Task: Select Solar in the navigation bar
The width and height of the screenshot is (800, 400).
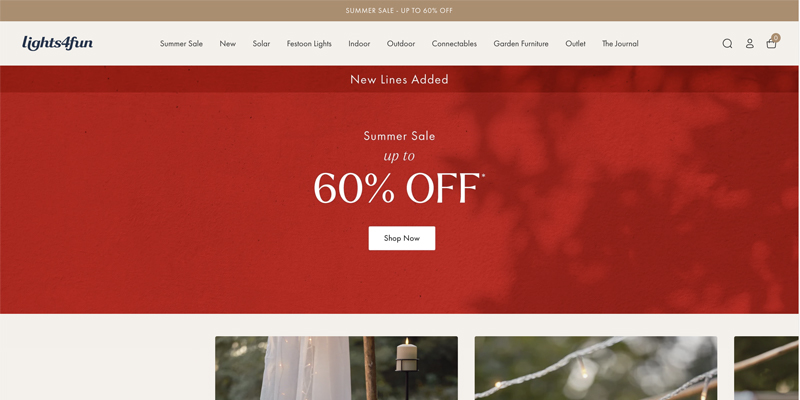Action: 261,44
